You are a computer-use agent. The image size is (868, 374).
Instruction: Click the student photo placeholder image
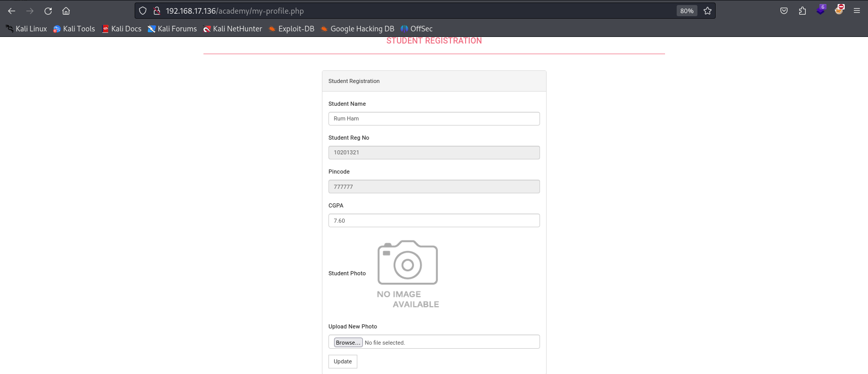[407, 274]
